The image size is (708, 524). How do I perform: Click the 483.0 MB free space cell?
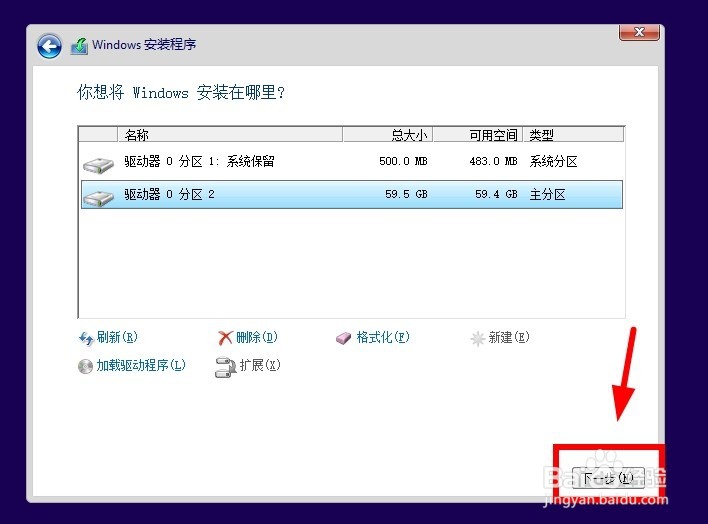pyautogui.click(x=493, y=161)
